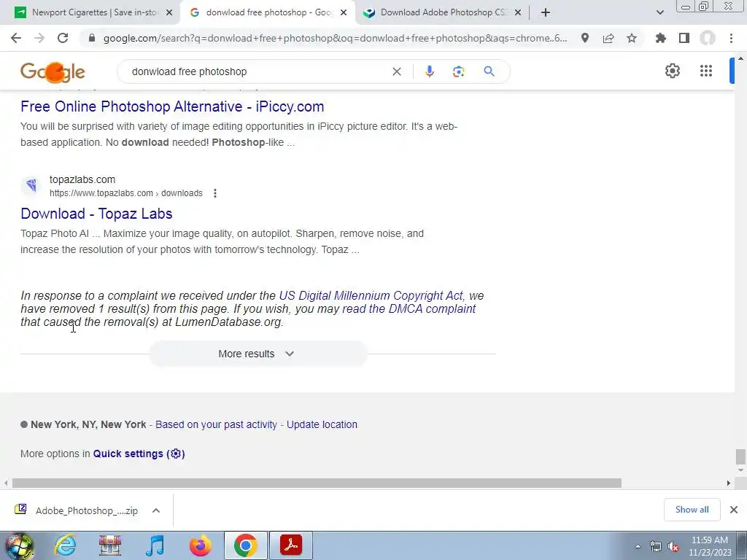This screenshot has height=560, width=747.
Task: Close the Download Adobe Photoshop tab
Action: [518, 13]
